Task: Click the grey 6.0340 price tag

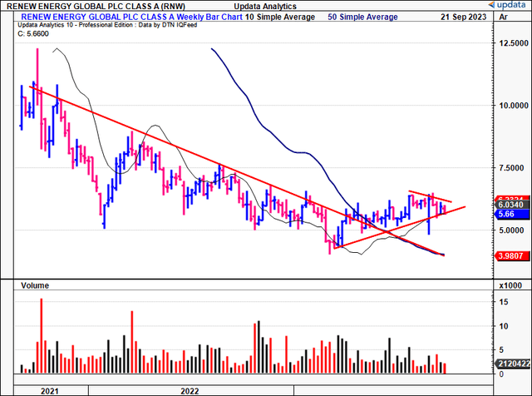Action: coord(512,205)
